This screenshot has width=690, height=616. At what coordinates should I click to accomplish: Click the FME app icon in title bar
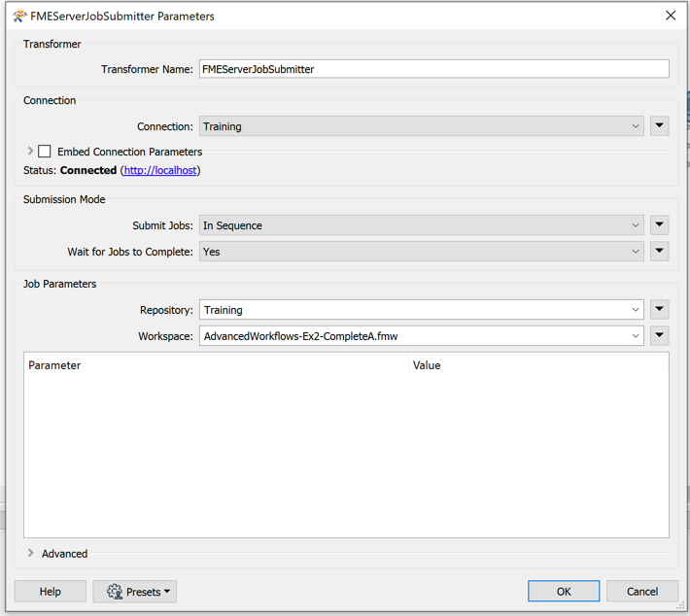[x=19, y=17]
